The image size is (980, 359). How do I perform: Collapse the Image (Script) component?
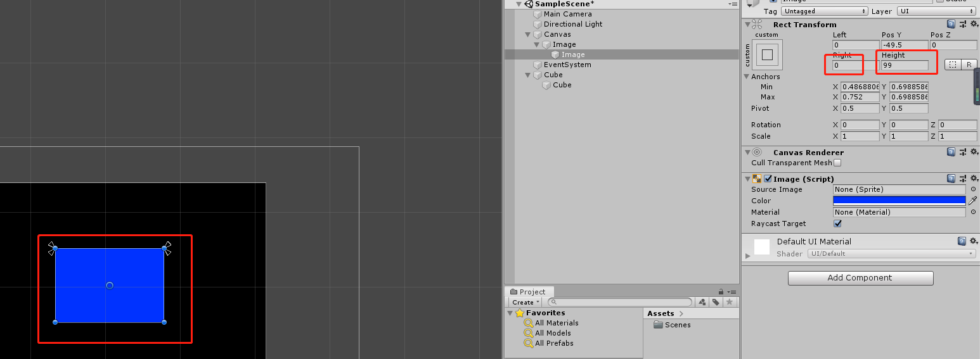click(747, 179)
